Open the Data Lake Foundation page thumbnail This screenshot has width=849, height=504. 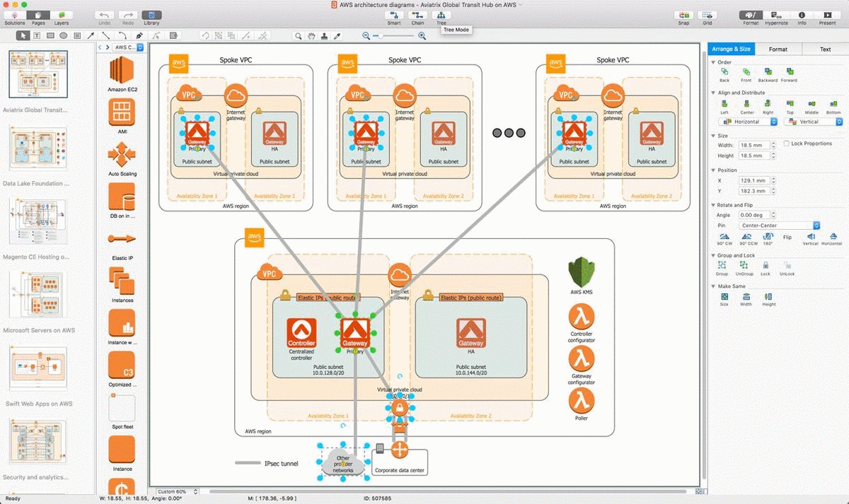[38, 148]
